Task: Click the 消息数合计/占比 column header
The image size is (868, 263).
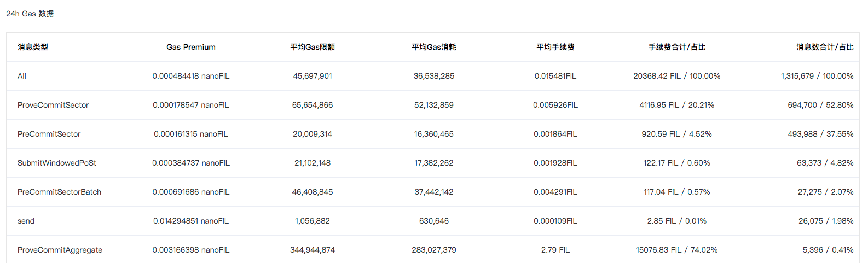Action: 825,47
